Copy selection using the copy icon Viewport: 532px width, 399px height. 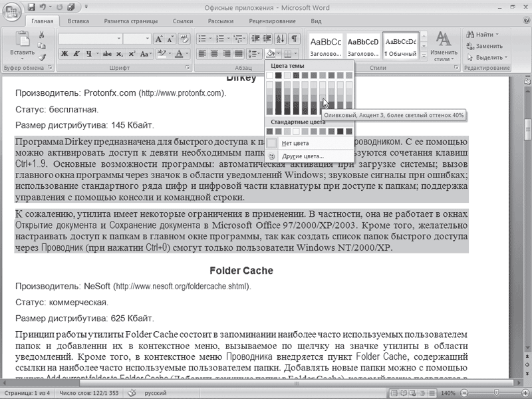41,46
